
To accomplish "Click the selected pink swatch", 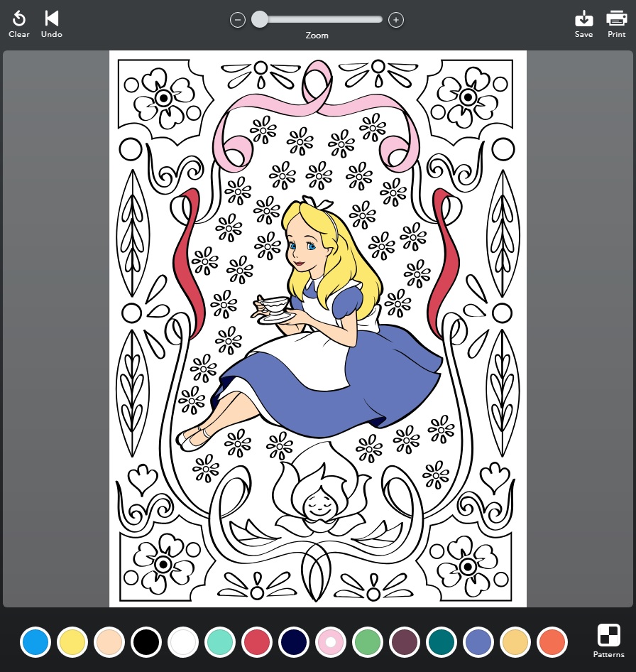I will point(330,642).
